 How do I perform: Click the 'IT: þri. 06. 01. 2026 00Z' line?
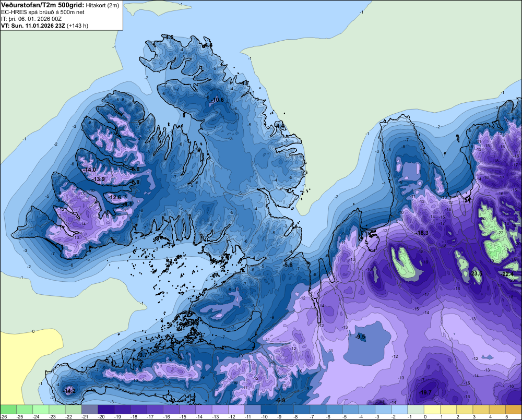(31, 19)
